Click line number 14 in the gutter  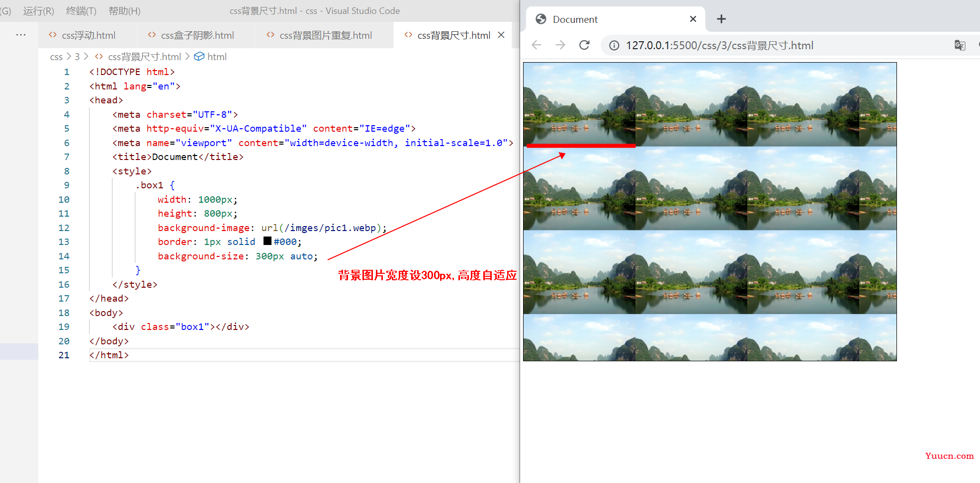64,256
